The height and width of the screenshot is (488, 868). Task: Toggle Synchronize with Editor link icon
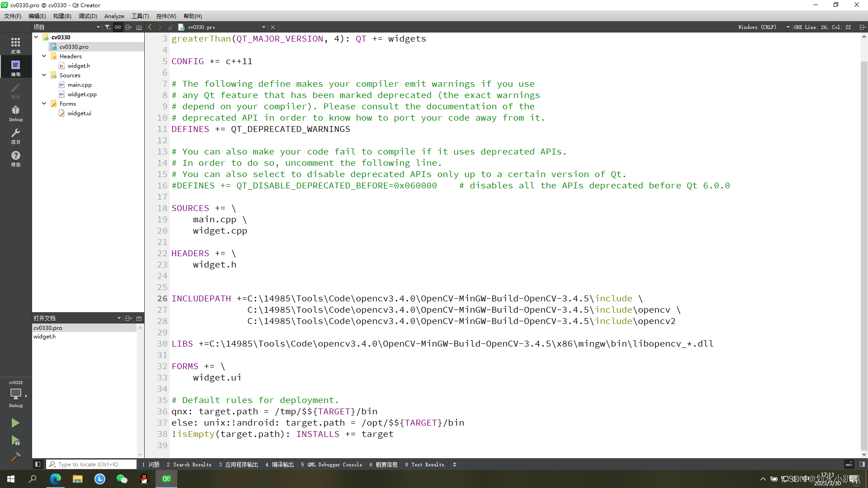click(118, 27)
